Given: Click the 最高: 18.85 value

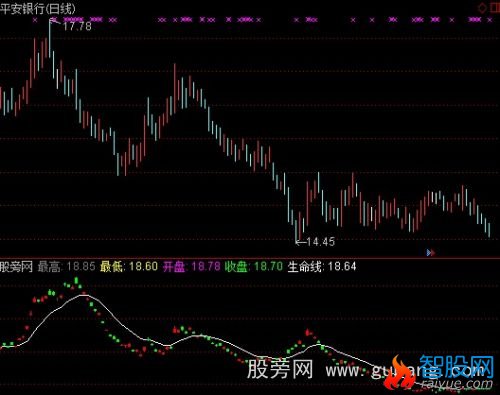Looking at the screenshot, I should pos(66,267).
